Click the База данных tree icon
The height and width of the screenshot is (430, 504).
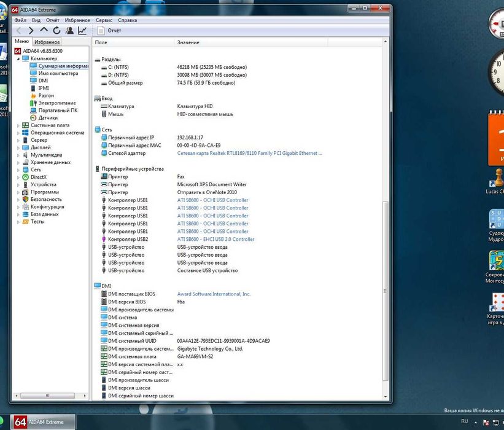point(25,214)
